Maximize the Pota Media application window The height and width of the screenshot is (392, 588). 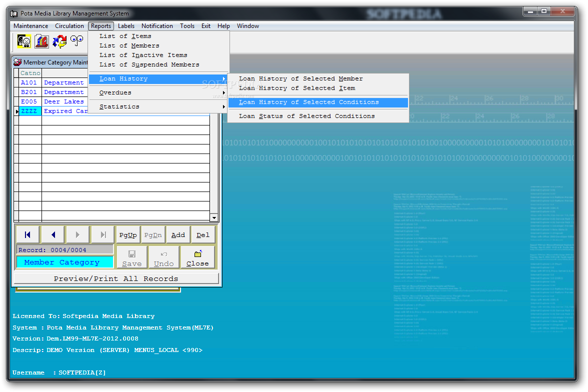point(544,11)
